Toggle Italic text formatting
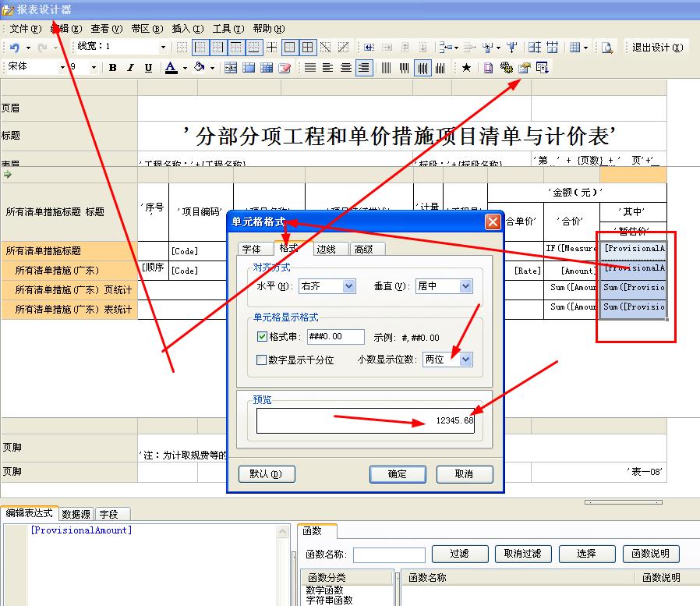700x606 pixels. (x=130, y=67)
